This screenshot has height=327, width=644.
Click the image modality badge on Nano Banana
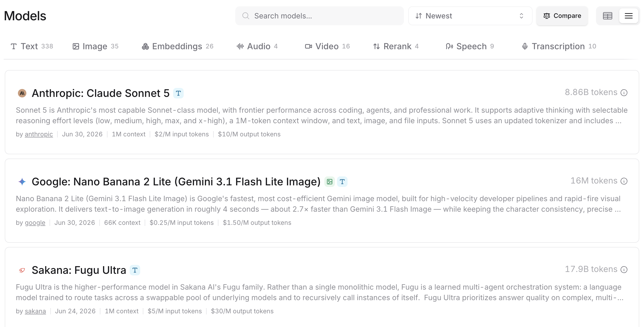[329, 182]
